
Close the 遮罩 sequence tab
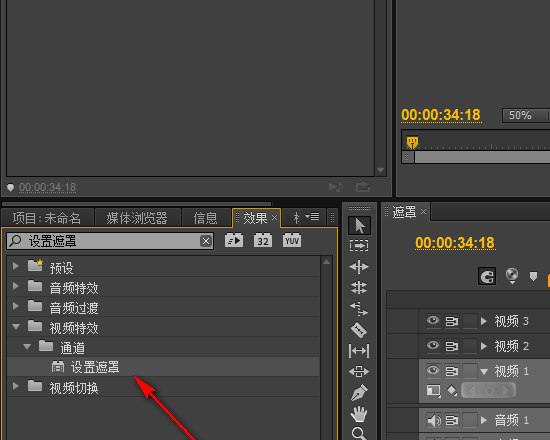point(423,212)
